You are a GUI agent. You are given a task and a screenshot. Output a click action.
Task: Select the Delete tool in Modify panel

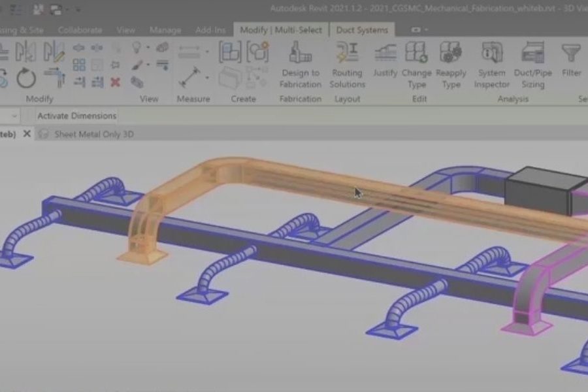(116, 81)
